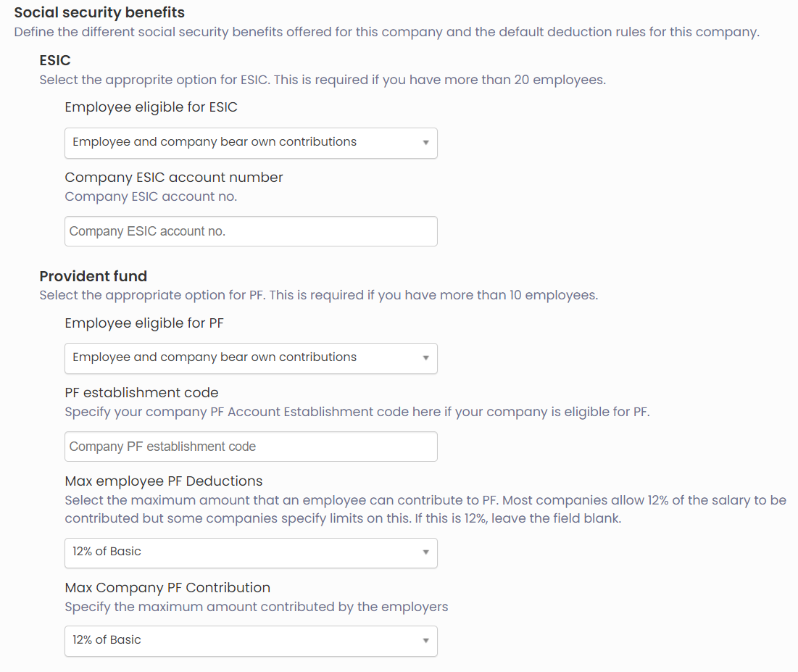
Task: Expand the Max employee PF Deductions combo box
Action: coord(250,553)
